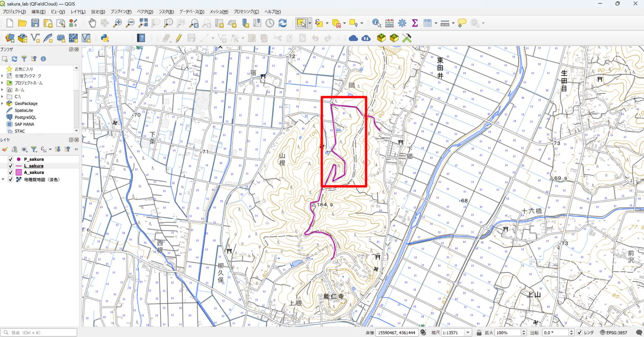The width and height of the screenshot is (644, 337).
Task: Refresh the map canvas
Action: (283, 23)
